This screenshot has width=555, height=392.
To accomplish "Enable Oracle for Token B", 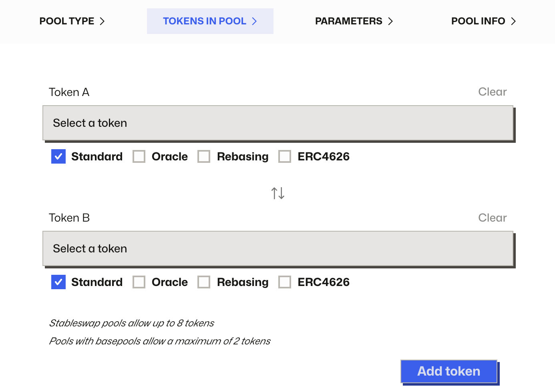I will coord(139,282).
